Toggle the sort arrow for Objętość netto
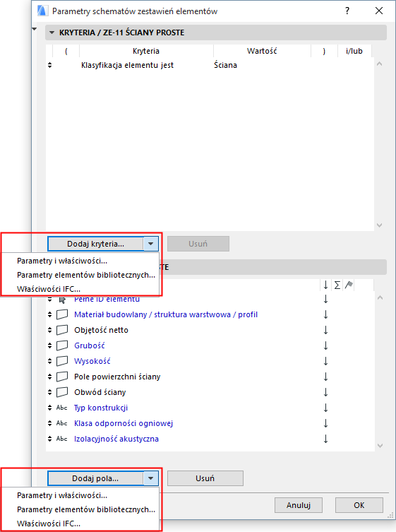 coord(326,330)
